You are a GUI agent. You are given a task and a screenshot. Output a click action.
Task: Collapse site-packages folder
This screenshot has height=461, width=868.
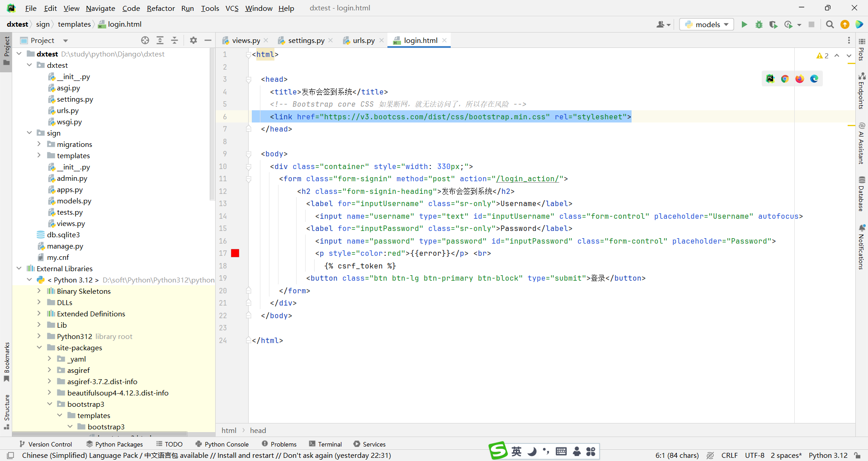pos(39,348)
